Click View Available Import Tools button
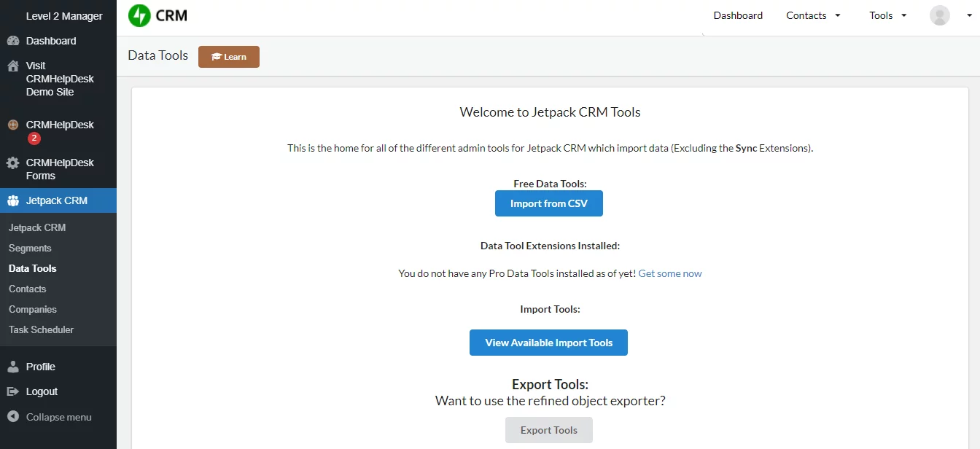This screenshot has height=449, width=980. coord(549,343)
